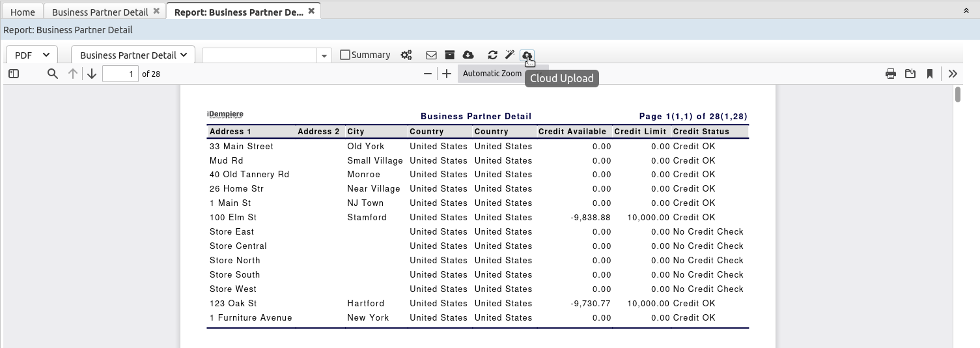Expand the Business Partner Detail print format dropdown
Viewport: 980px width, 348px height.
(133, 55)
